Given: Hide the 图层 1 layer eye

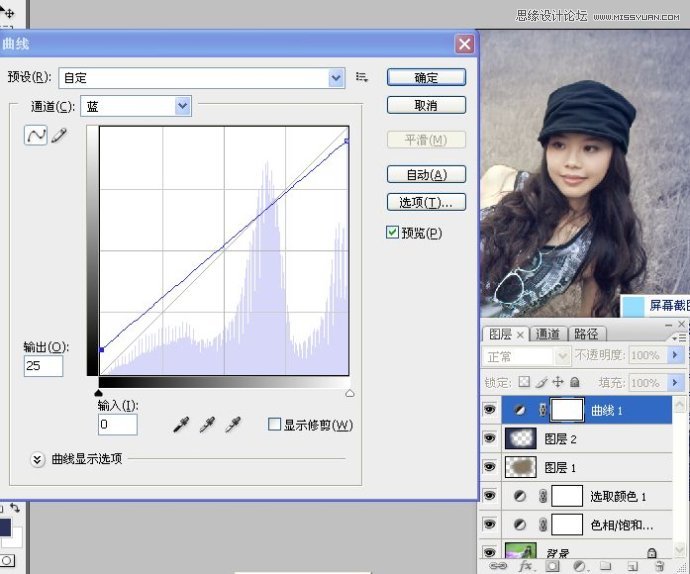Looking at the screenshot, I should tap(489, 467).
